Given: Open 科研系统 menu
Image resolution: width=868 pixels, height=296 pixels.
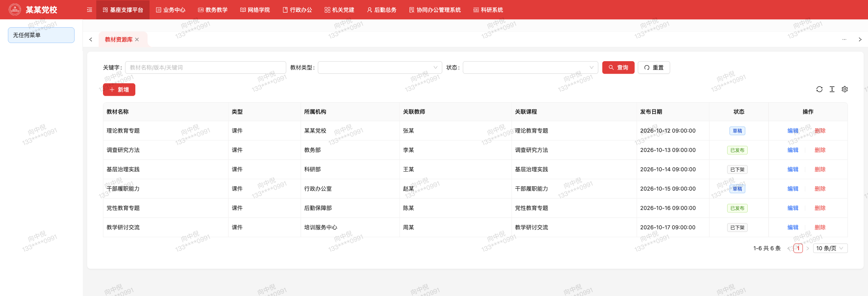Looking at the screenshot, I should pos(488,10).
